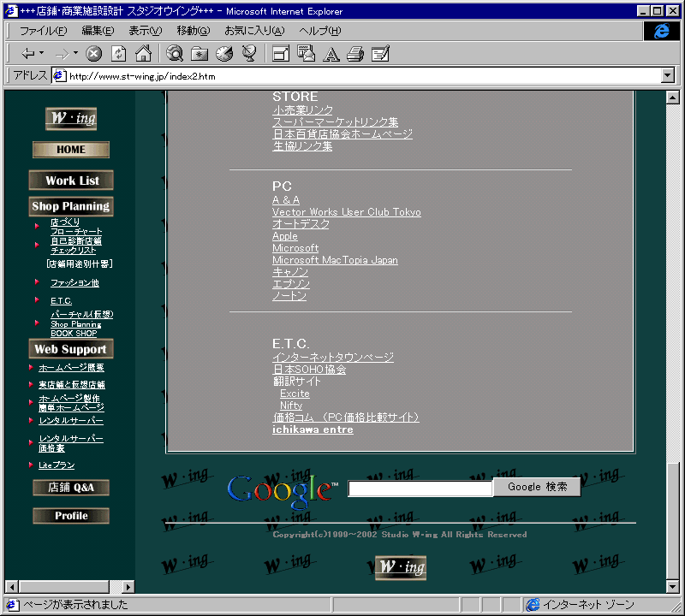
Task: Open the Edit page toolbar icon
Action: coord(380,54)
